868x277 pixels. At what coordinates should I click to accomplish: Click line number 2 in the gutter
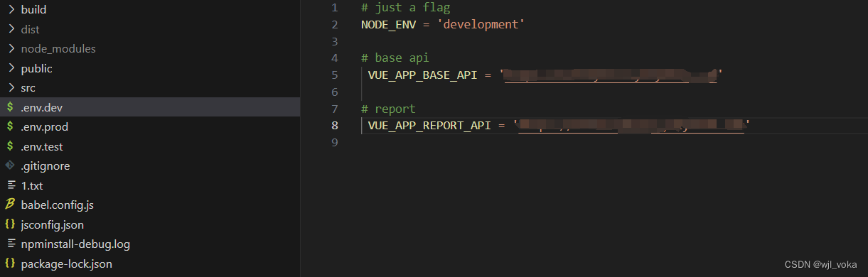(x=335, y=25)
